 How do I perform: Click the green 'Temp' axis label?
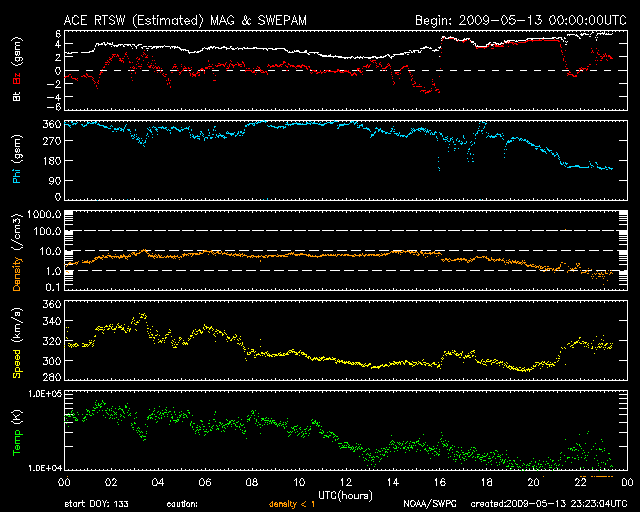click(17, 443)
